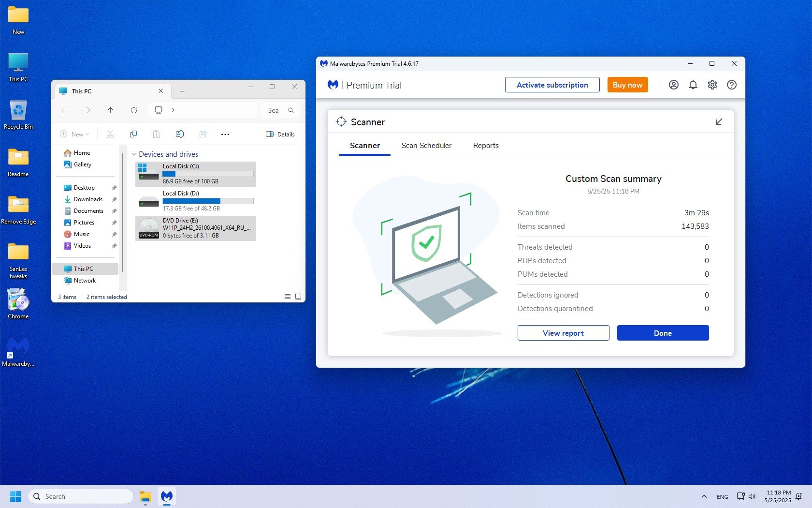Click the View report button
This screenshot has height=508, width=812.
pos(563,333)
